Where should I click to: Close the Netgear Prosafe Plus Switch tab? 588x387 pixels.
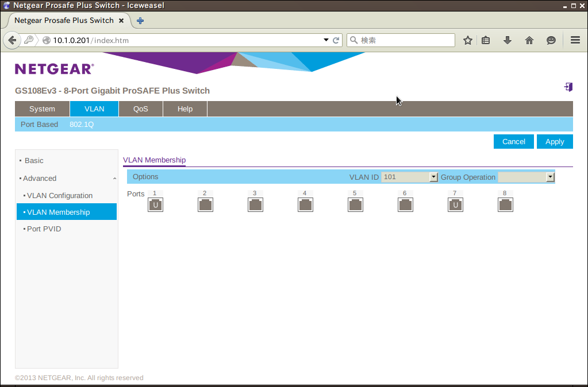point(121,21)
